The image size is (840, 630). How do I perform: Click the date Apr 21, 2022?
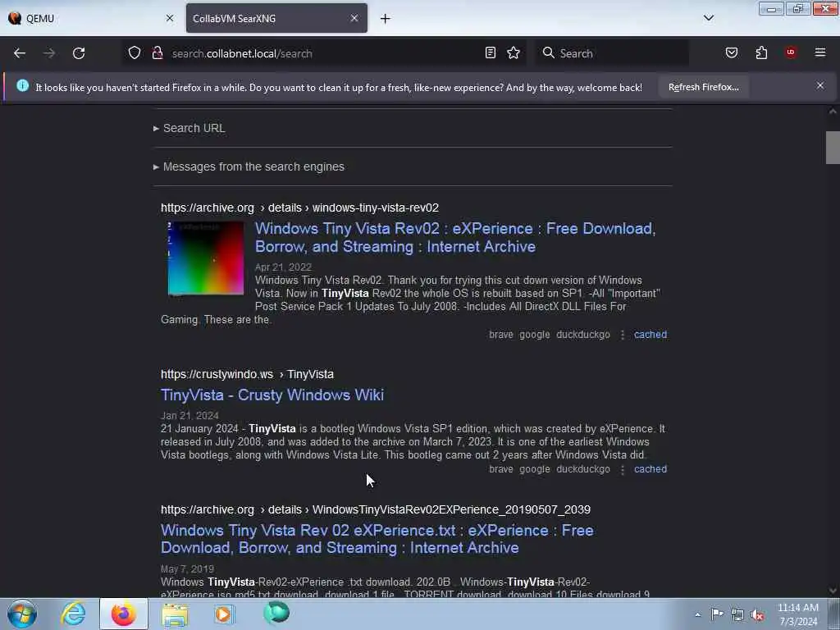click(283, 267)
